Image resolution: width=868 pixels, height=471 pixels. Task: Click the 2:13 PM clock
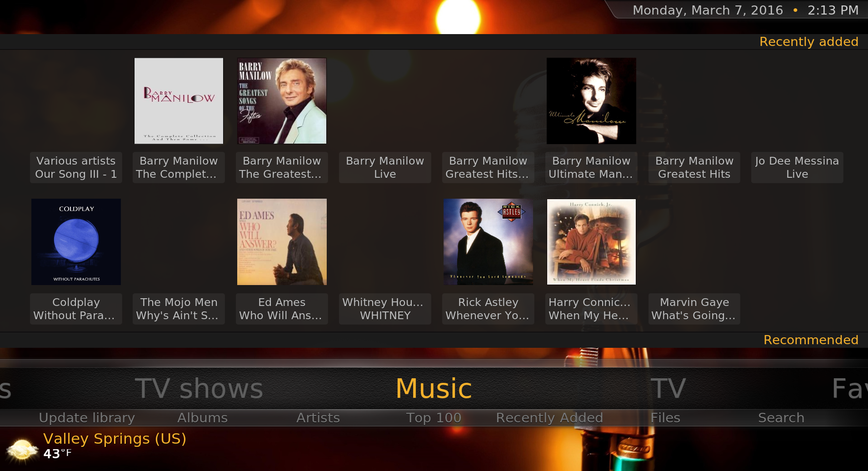pos(833,10)
